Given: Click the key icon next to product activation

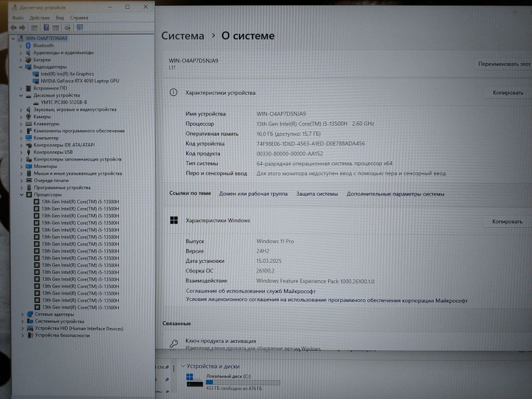Looking at the screenshot, I should (x=174, y=343).
